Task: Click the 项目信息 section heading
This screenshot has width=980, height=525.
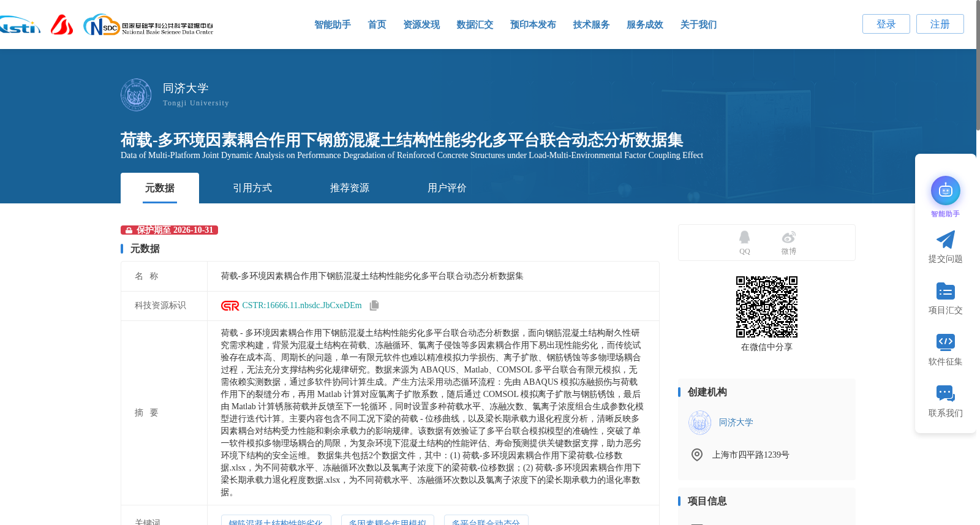Action: (x=707, y=501)
